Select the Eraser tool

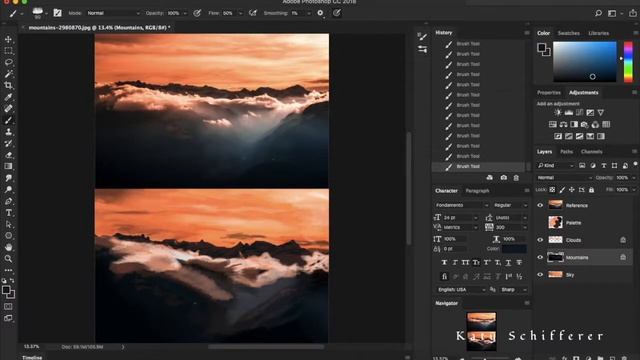[x=8, y=155]
